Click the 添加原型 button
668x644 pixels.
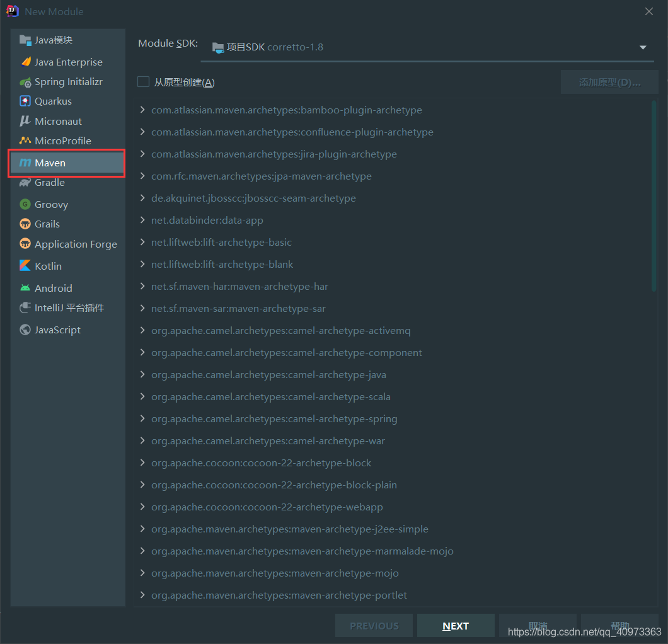609,83
